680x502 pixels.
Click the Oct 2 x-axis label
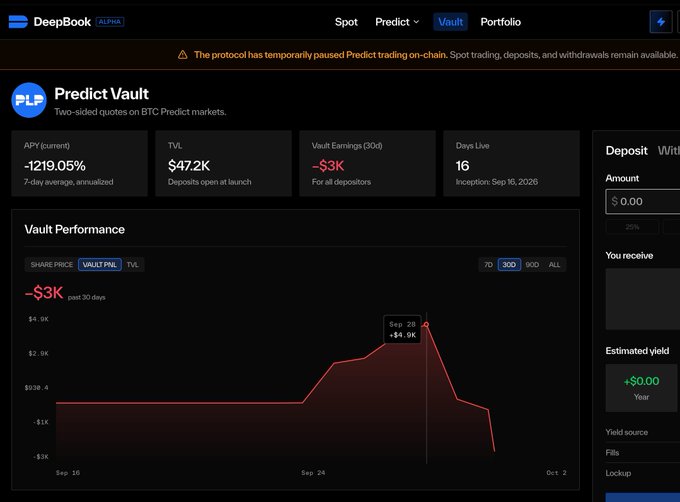(556, 473)
